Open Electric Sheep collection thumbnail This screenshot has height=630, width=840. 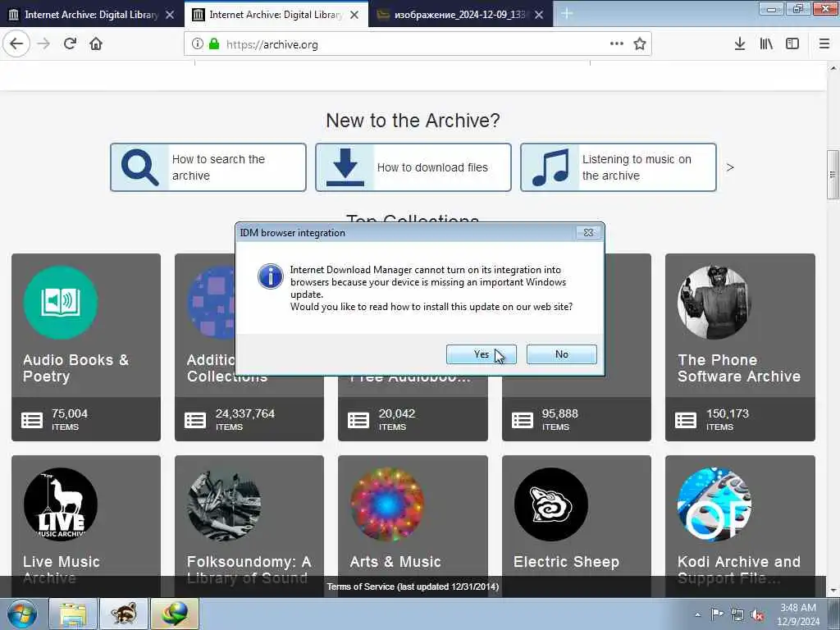click(x=550, y=504)
